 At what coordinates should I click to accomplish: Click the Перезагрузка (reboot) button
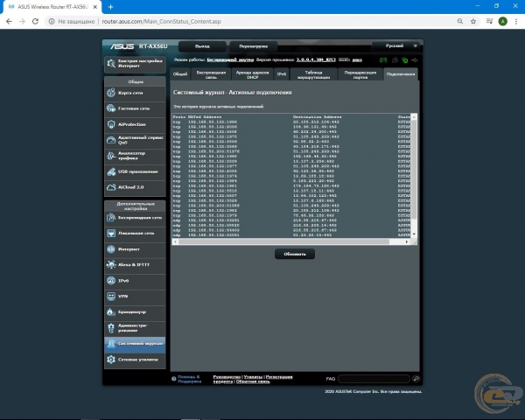pos(253,46)
